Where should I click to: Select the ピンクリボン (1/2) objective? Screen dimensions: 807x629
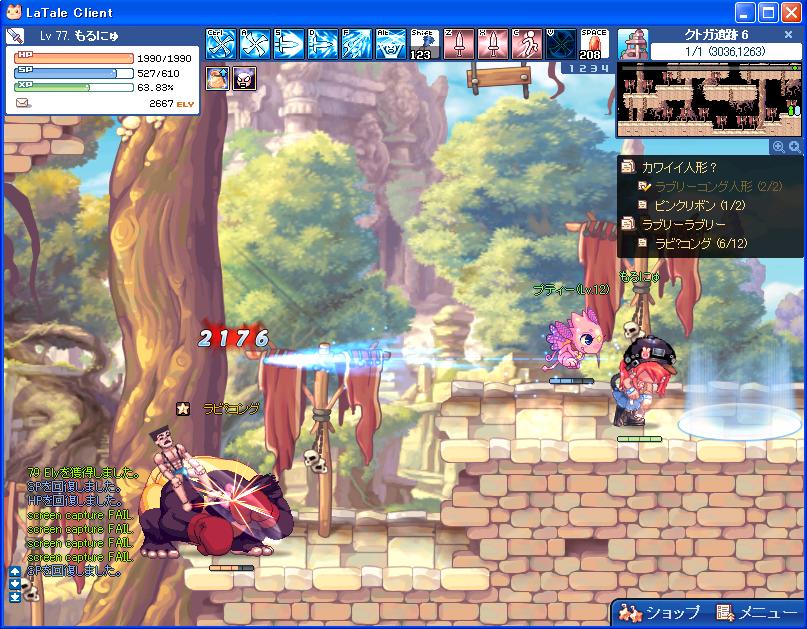click(x=700, y=205)
